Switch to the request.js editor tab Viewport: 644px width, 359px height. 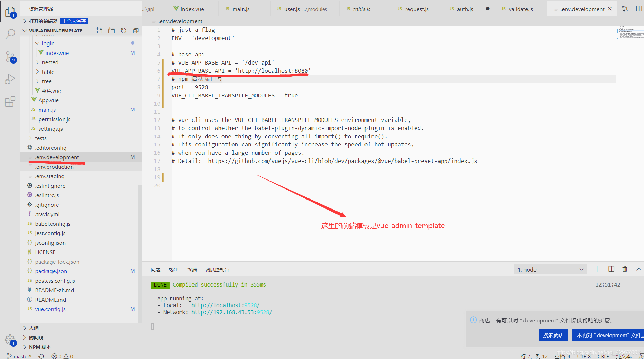pos(417,9)
